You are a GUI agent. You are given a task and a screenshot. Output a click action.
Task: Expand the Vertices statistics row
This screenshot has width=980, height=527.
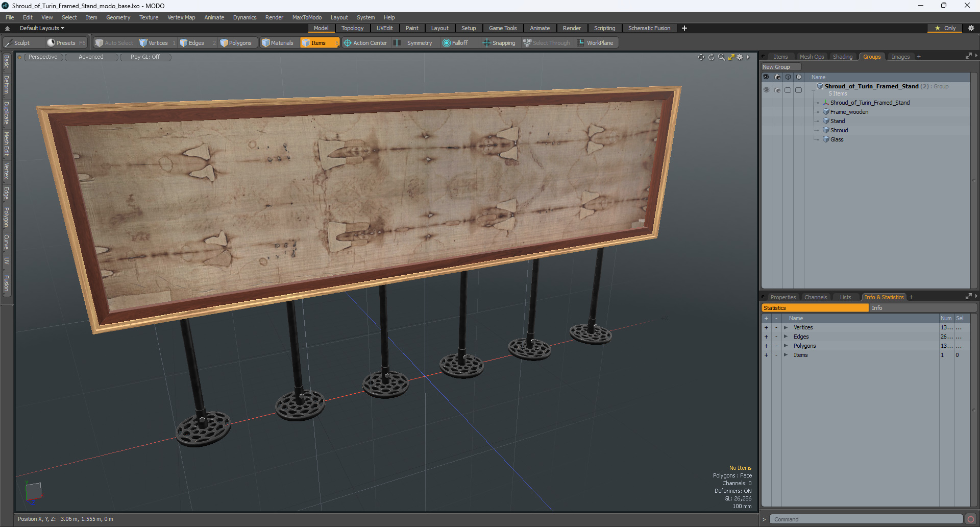pyautogui.click(x=786, y=327)
